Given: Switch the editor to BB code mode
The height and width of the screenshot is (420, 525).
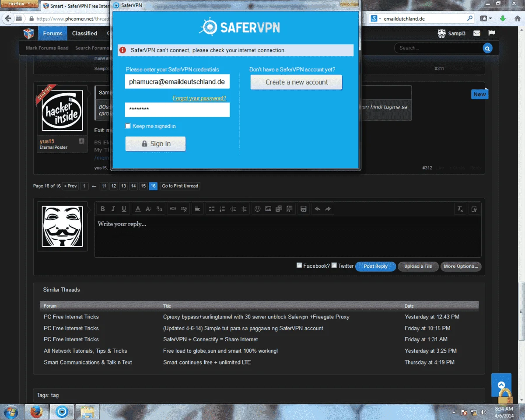Looking at the screenshot, I should (x=474, y=209).
